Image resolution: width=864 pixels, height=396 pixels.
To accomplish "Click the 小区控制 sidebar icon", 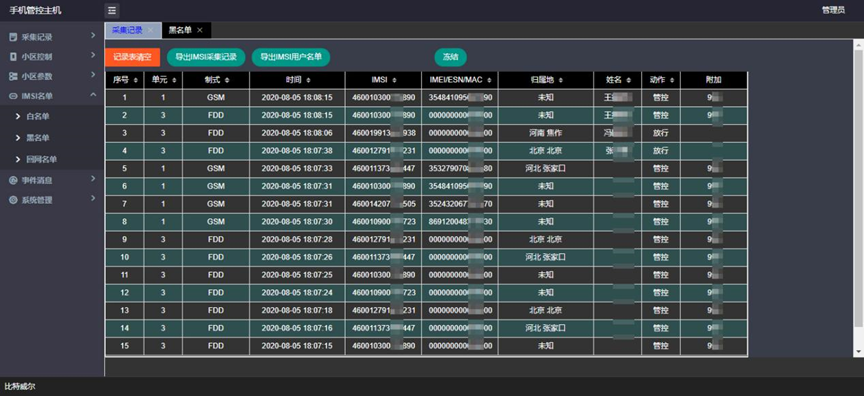I will coord(13,56).
